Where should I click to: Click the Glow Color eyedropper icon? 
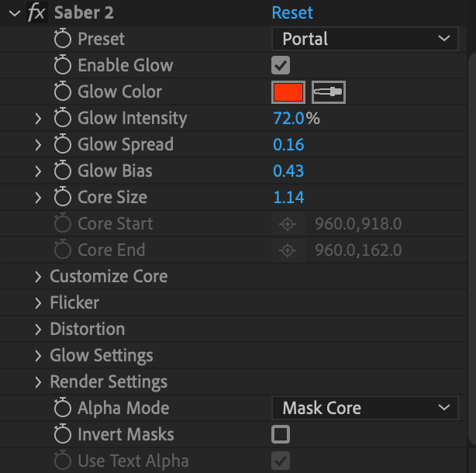click(328, 92)
